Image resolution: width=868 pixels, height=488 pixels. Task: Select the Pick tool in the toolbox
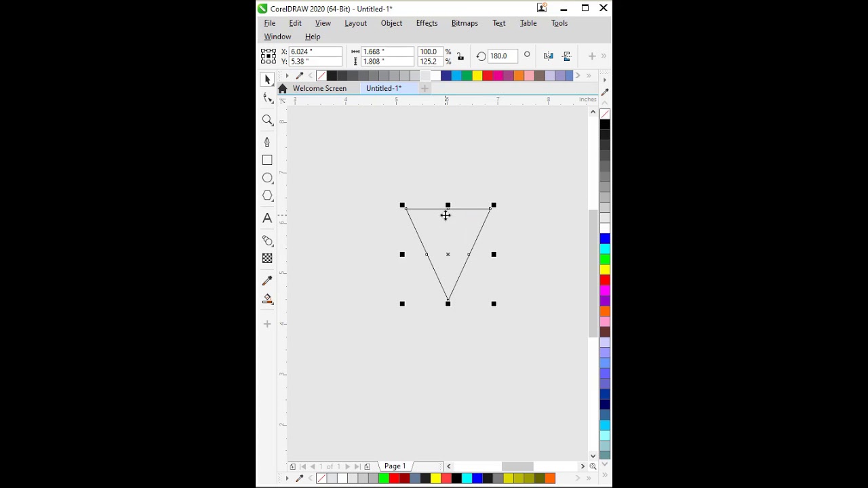(267, 80)
